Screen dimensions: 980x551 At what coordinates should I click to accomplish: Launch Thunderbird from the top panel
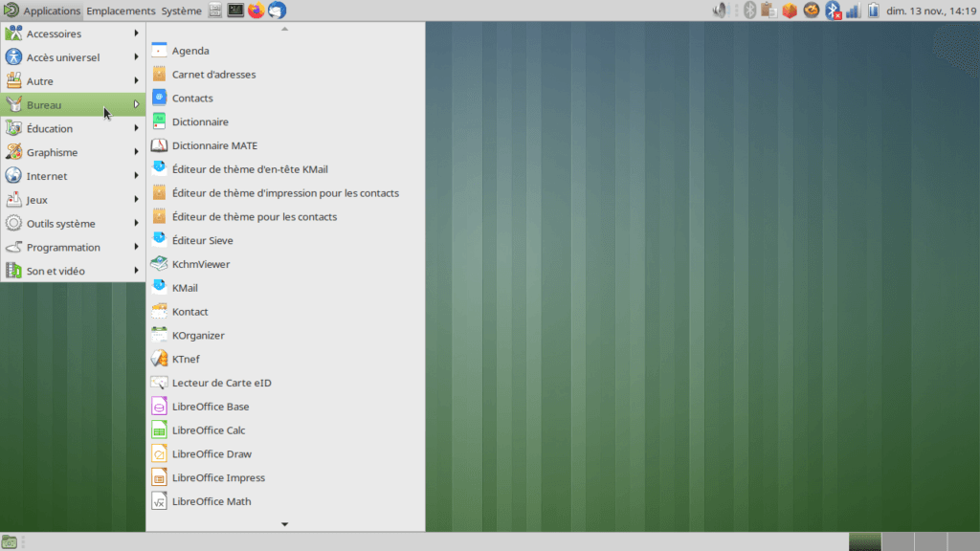pos(277,10)
